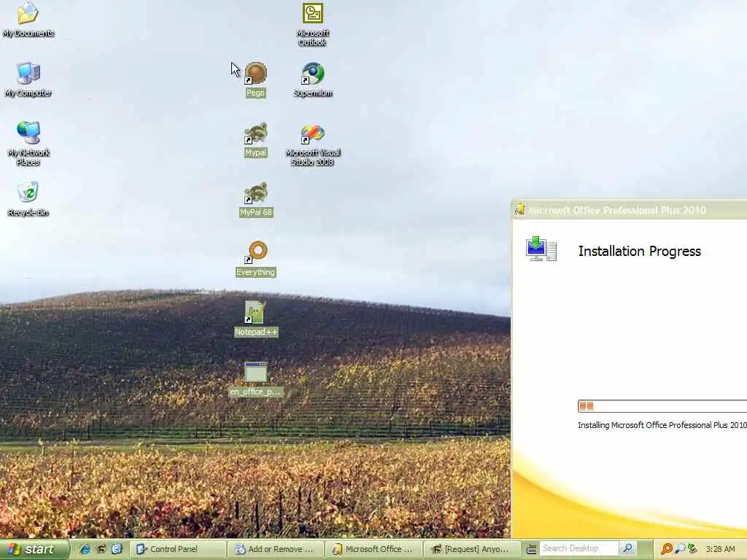Switch to the Add or Remove taskbar button
The image size is (747, 560).
275,549
